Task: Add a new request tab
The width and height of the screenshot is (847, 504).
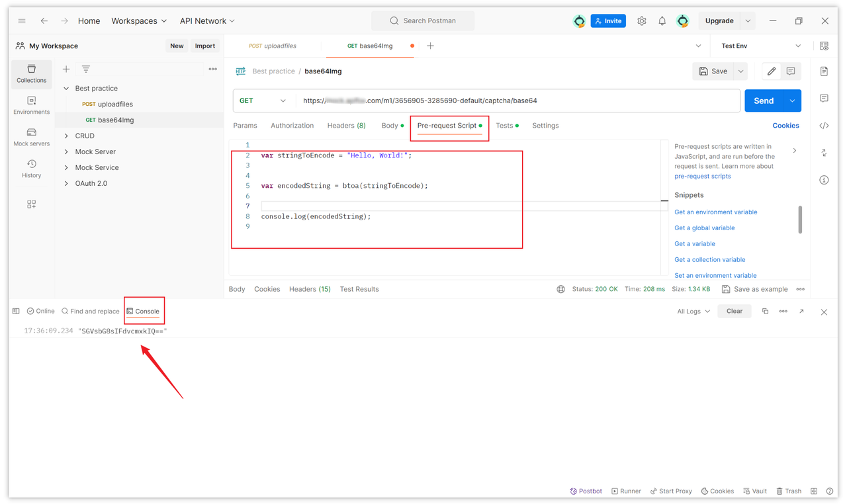Action: (430, 46)
